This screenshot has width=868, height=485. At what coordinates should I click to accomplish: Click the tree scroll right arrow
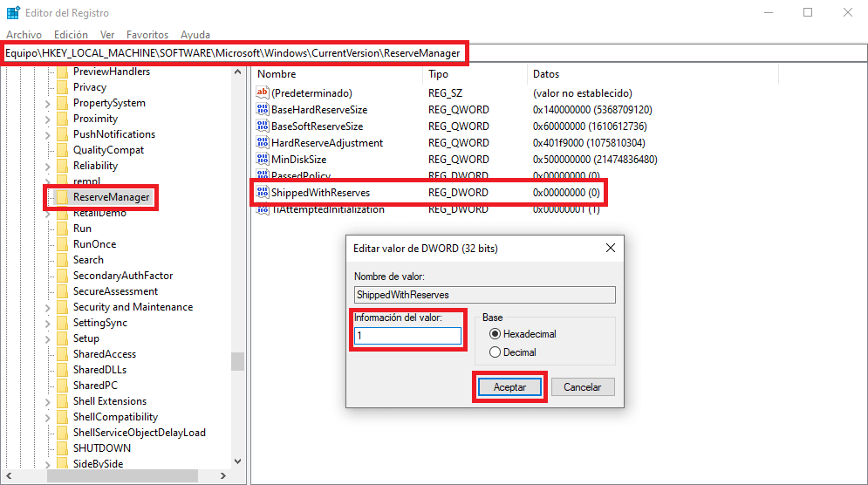[222, 475]
